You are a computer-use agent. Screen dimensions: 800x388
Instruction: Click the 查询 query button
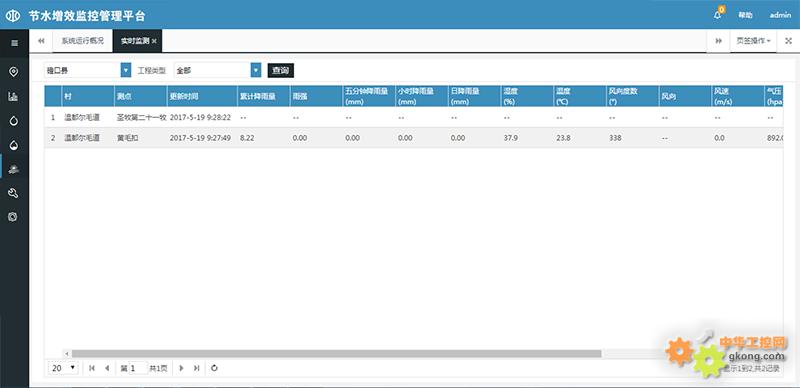[281, 70]
